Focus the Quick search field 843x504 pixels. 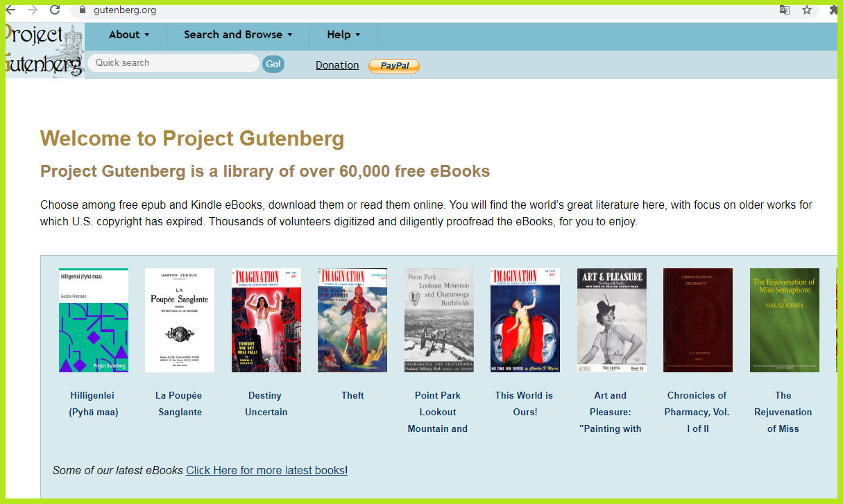pos(173,63)
